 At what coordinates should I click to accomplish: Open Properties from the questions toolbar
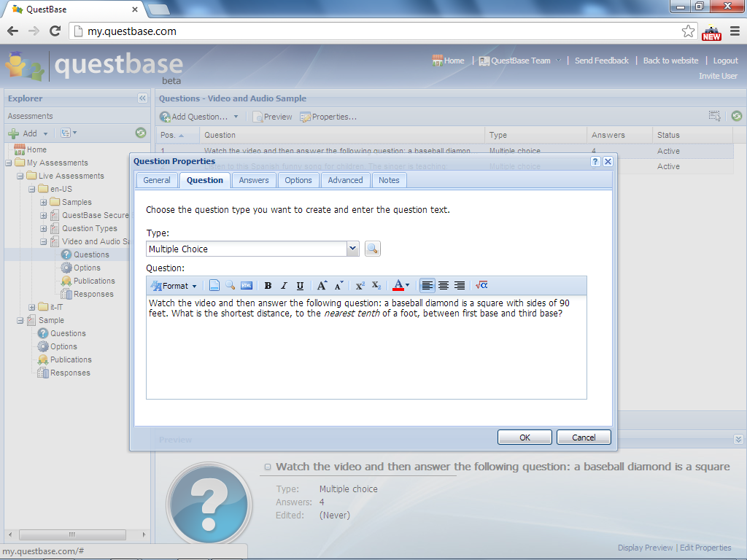click(x=329, y=117)
